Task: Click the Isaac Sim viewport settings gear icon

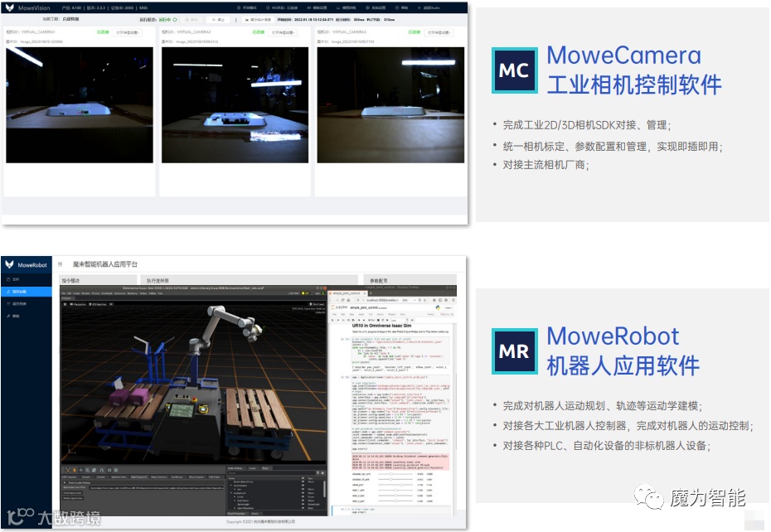Action: click(x=65, y=304)
